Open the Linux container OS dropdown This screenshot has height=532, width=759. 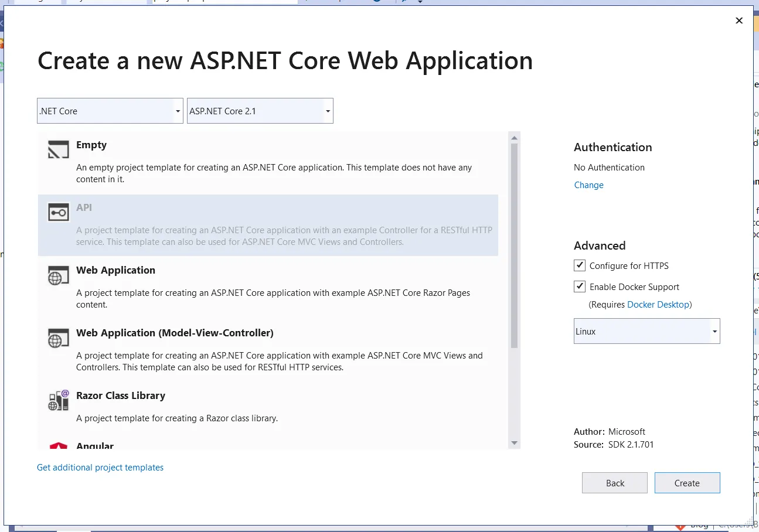point(647,331)
